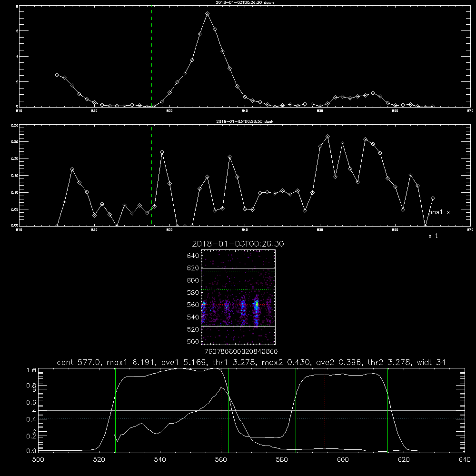476x476 pixels.
Task: Click the first dawn plot diamond at 815
Action: click(x=57, y=75)
